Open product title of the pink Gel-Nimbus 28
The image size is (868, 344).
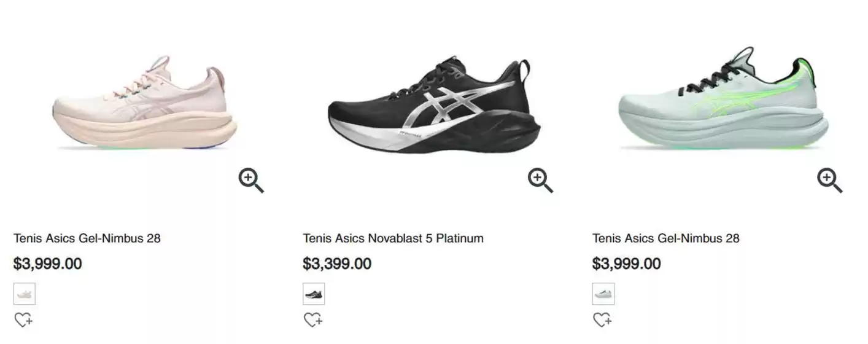(87, 238)
